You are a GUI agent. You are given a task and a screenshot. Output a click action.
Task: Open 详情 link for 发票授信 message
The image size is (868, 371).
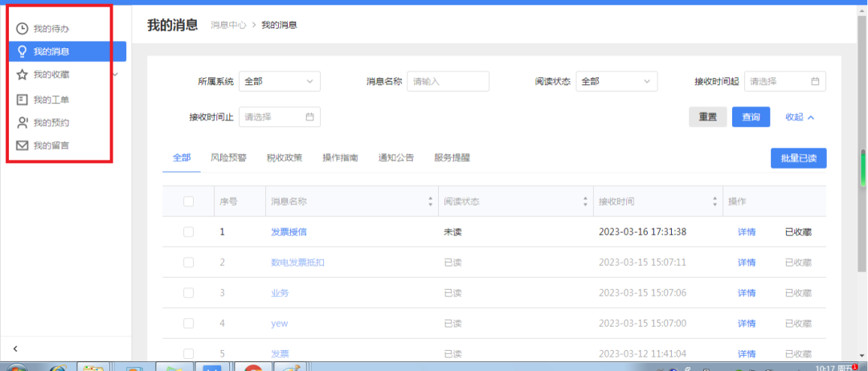[747, 232]
